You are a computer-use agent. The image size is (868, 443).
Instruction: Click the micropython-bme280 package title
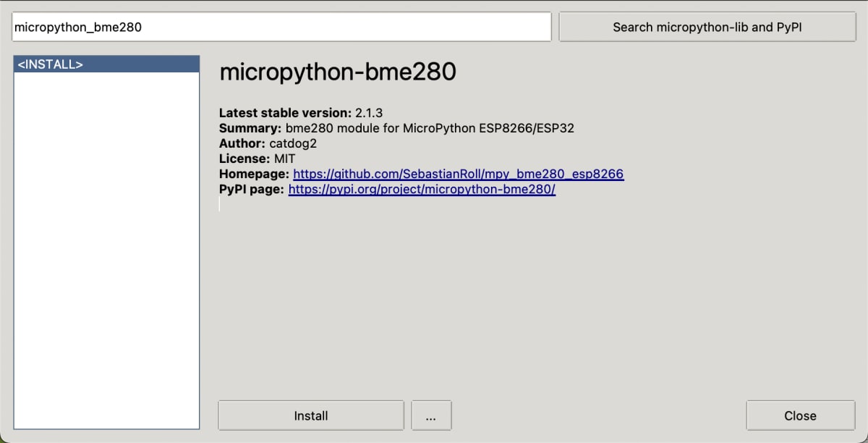coord(338,72)
